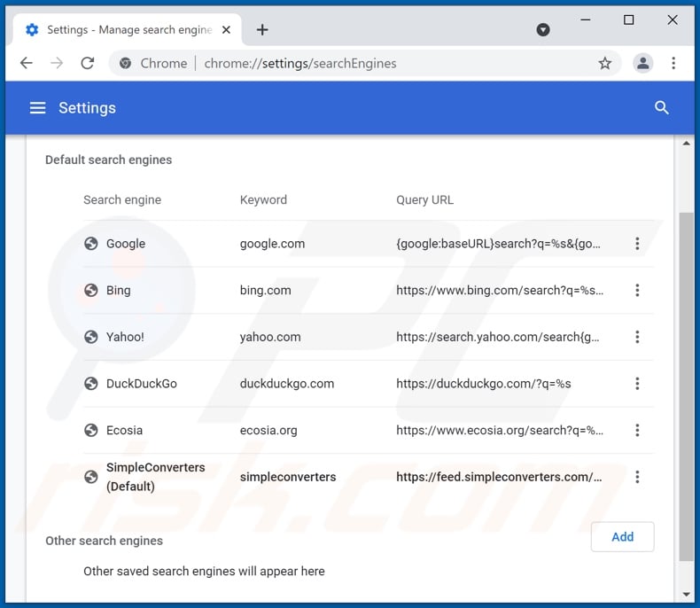
Task: Click the tab search dropdown circle
Action: 543,30
